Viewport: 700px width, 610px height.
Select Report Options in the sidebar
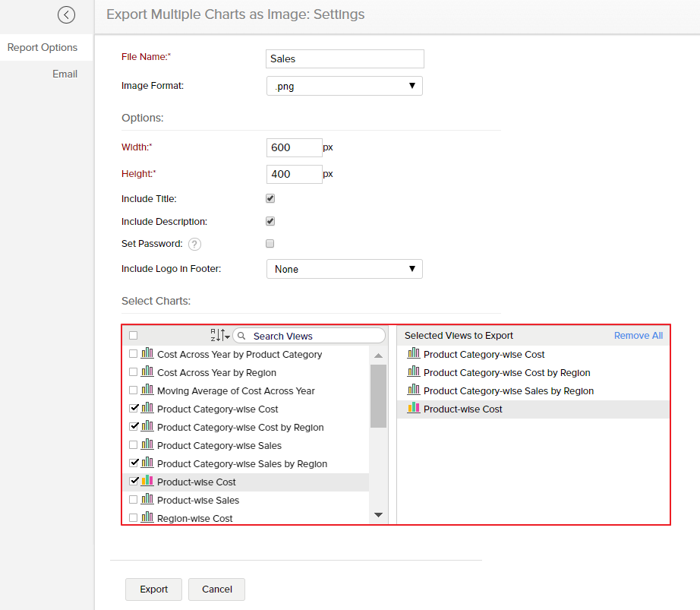pos(42,47)
